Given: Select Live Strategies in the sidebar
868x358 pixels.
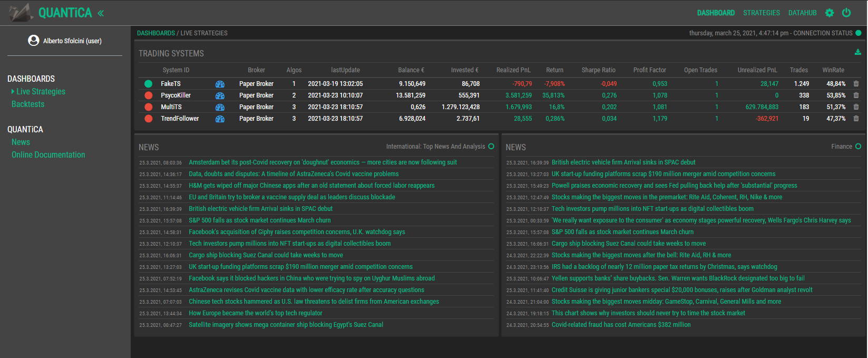Looking at the screenshot, I should click(41, 91).
